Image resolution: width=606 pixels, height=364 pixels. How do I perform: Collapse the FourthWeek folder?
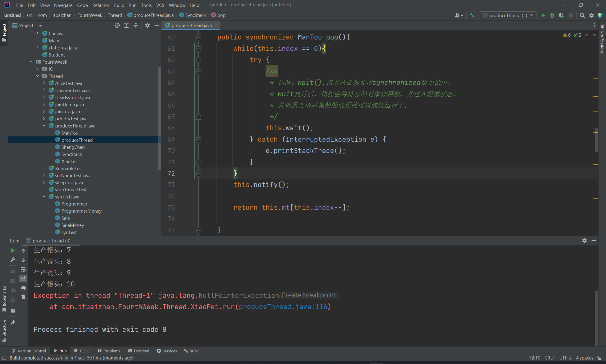31,62
